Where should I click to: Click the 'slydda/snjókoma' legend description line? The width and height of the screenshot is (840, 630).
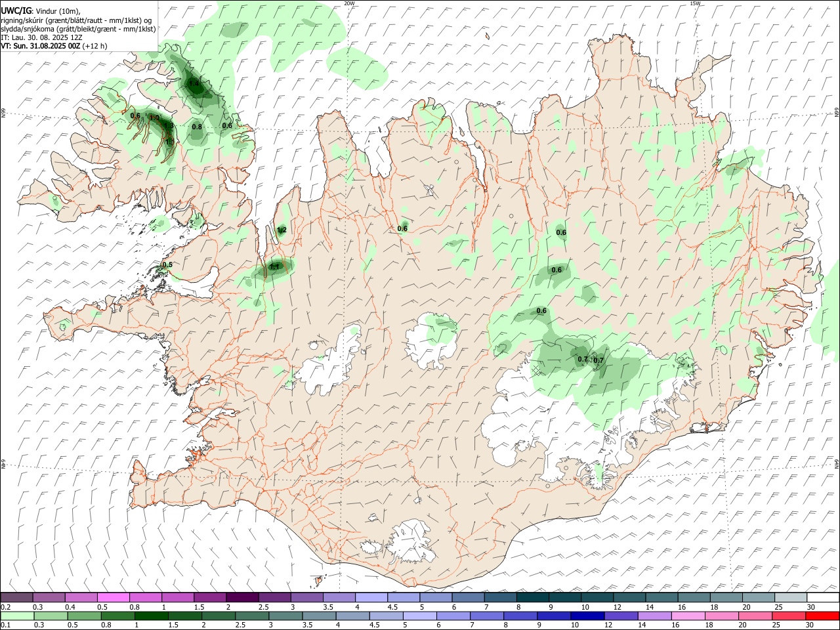click(78, 29)
